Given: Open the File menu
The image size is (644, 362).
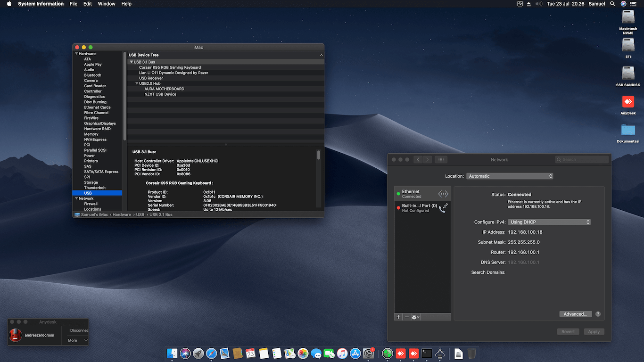Looking at the screenshot, I should tap(74, 4).
